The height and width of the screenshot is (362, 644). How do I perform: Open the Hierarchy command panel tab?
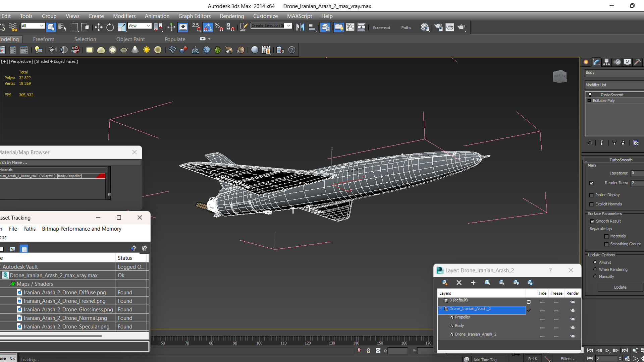[606, 62]
